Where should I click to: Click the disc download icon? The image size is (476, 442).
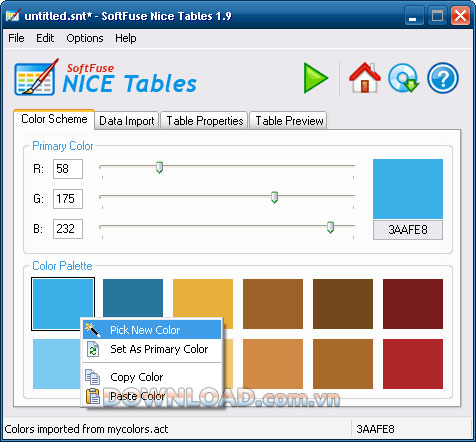point(403,78)
